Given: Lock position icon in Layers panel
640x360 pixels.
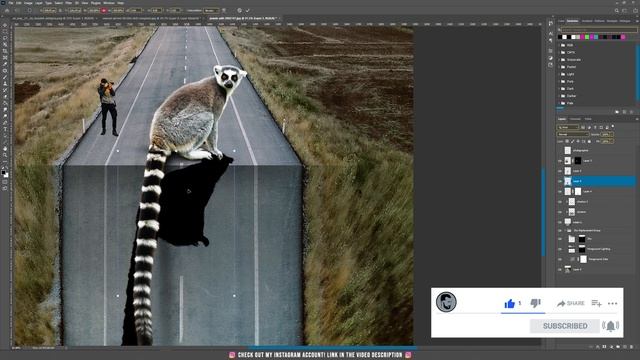Looking at the screenshot, I should (x=578, y=141).
